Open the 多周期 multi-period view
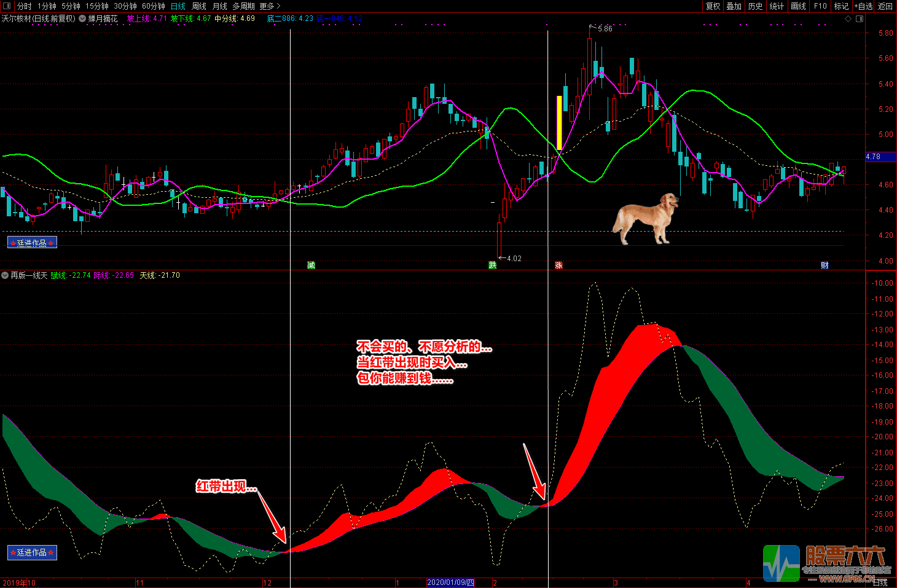This screenshot has width=897, height=588. 243,6
